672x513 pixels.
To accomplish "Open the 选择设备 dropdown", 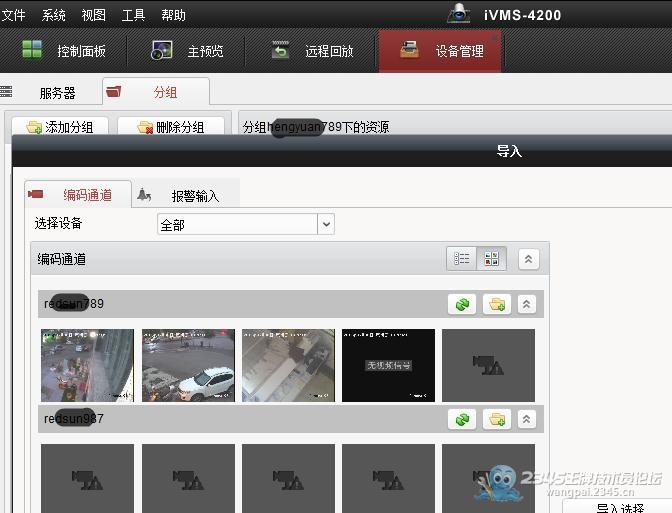I will (x=325, y=225).
